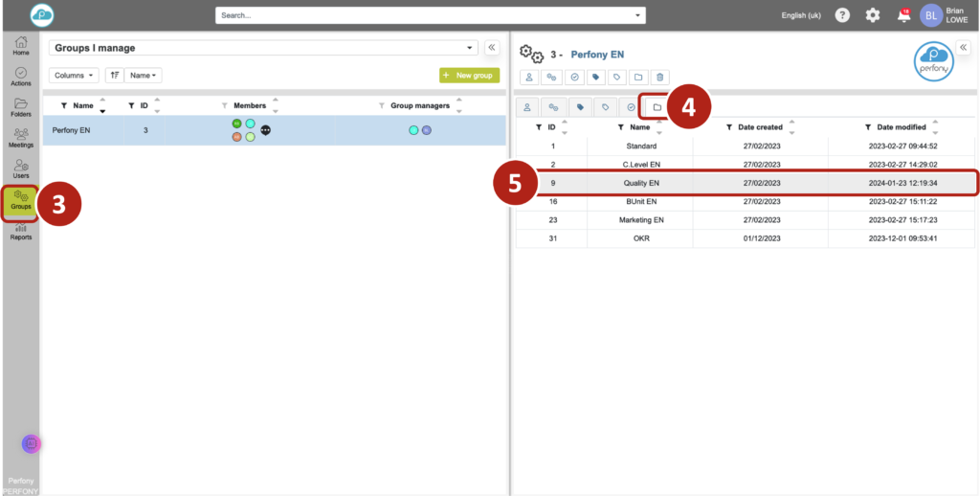Click the purple AI assistant icon

click(32, 443)
